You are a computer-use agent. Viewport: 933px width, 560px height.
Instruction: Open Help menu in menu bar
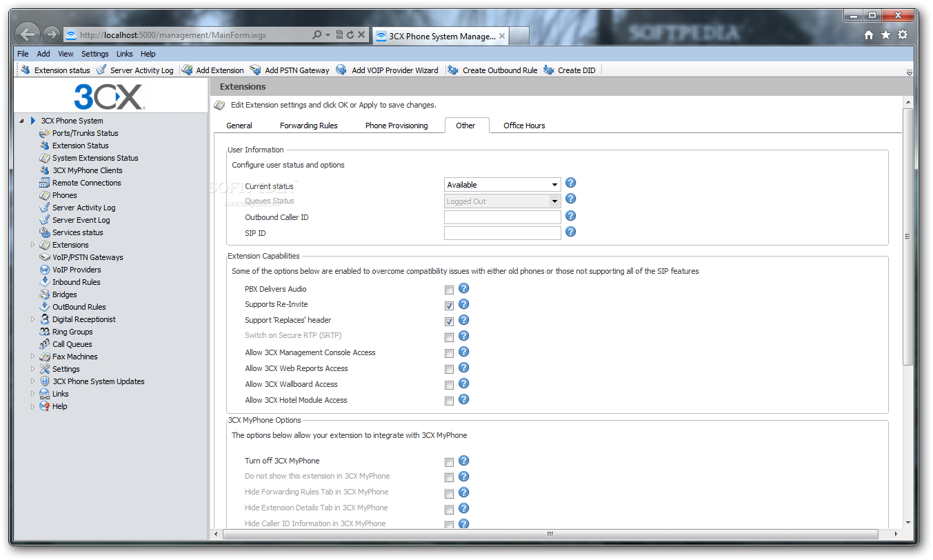[148, 54]
